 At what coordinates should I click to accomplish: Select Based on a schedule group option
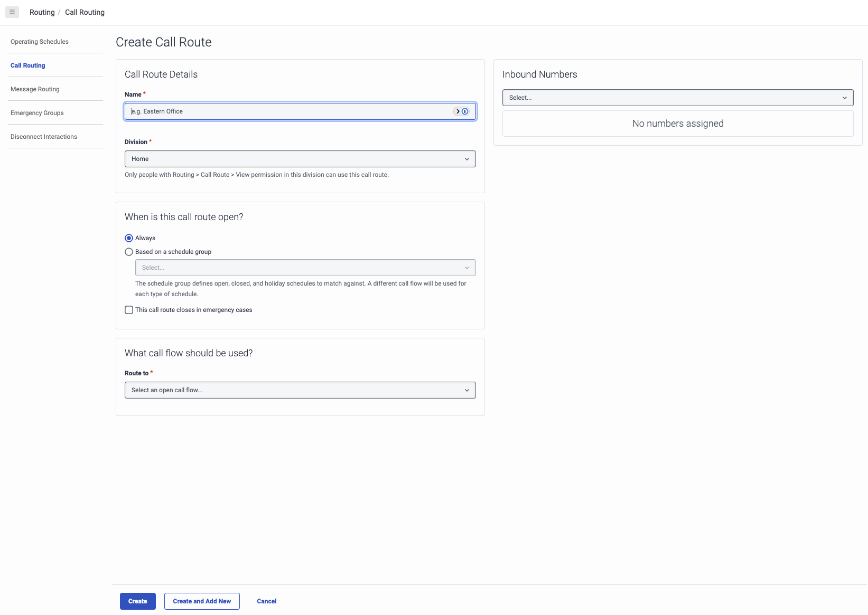129,252
